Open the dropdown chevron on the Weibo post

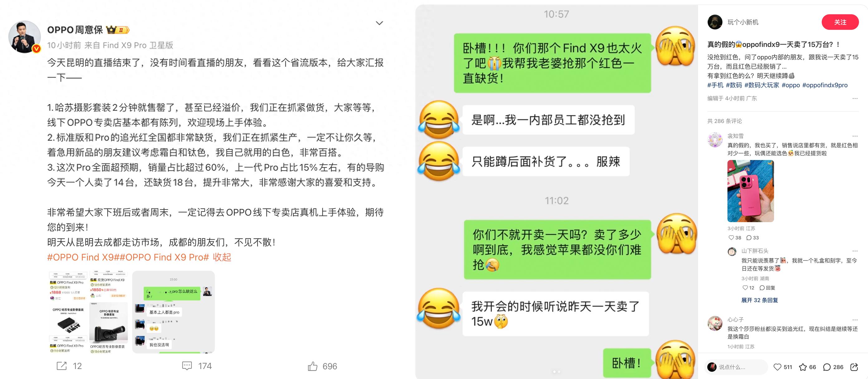(379, 23)
